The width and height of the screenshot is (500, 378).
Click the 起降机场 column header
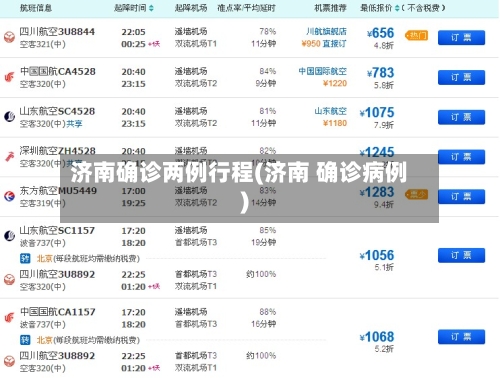coord(191,8)
